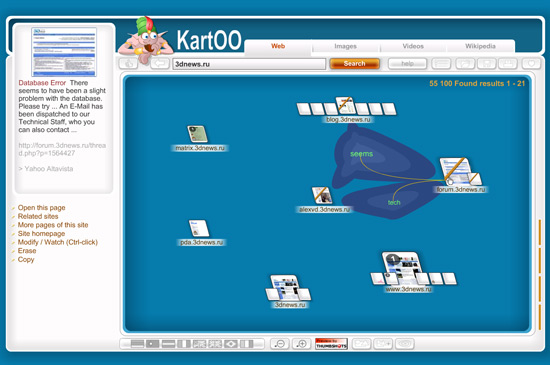Click the pda.3dnews.ru site thumbnail

199,228
